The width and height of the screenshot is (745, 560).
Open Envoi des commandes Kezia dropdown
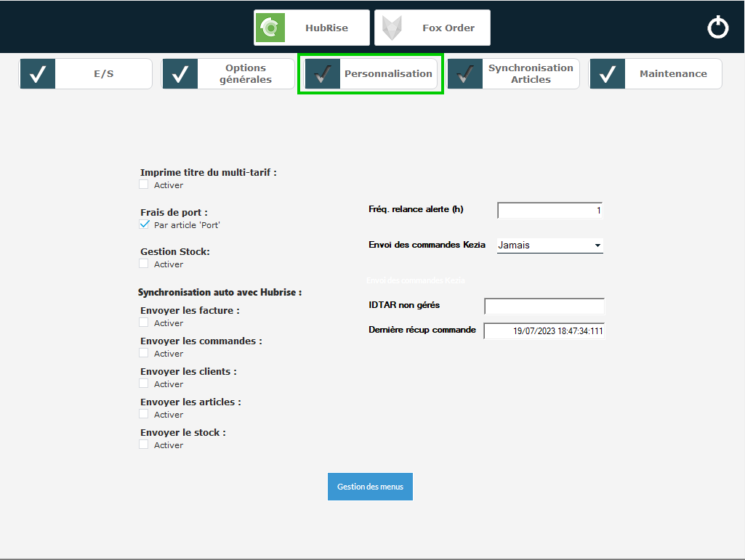point(550,245)
